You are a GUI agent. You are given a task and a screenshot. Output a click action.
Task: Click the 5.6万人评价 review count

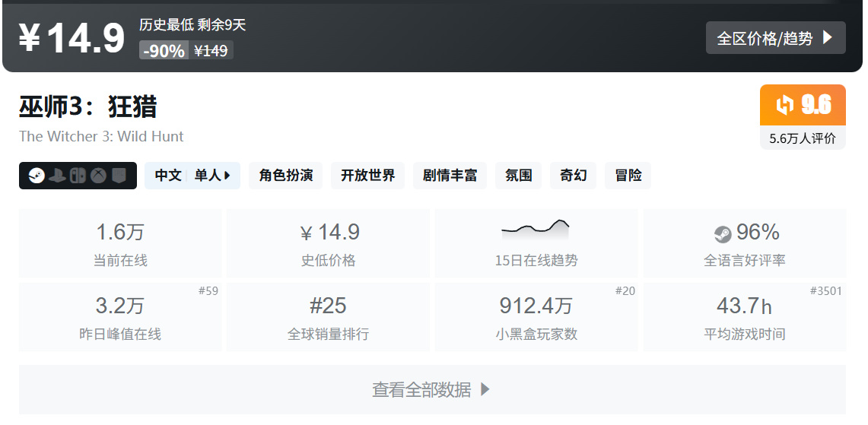click(x=803, y=138)
